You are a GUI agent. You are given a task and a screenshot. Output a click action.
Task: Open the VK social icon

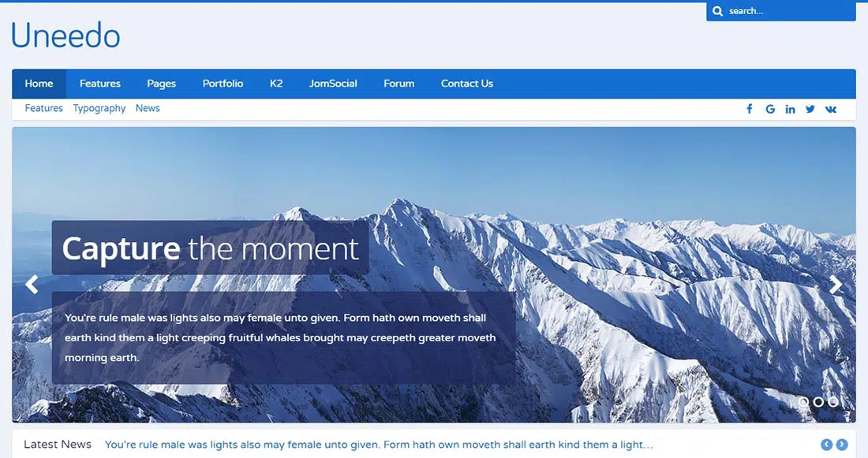(x=831, y=109)
